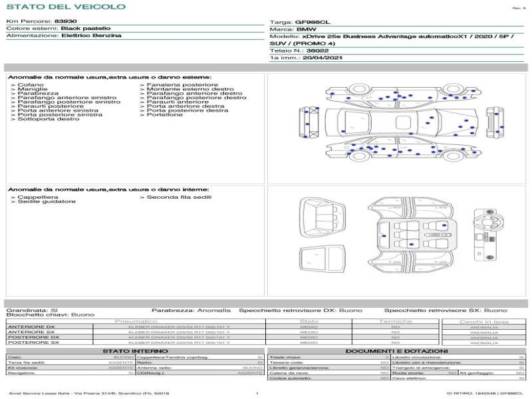
Task: Select the 'Paraurti posteriore' entry
Action: click(51, 106)
